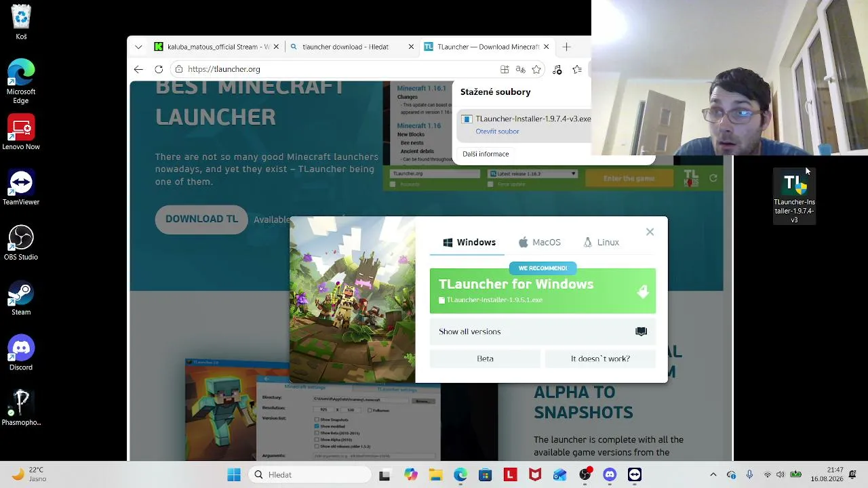Switch to the tlauncher download search tab

[x=351, y=47]
